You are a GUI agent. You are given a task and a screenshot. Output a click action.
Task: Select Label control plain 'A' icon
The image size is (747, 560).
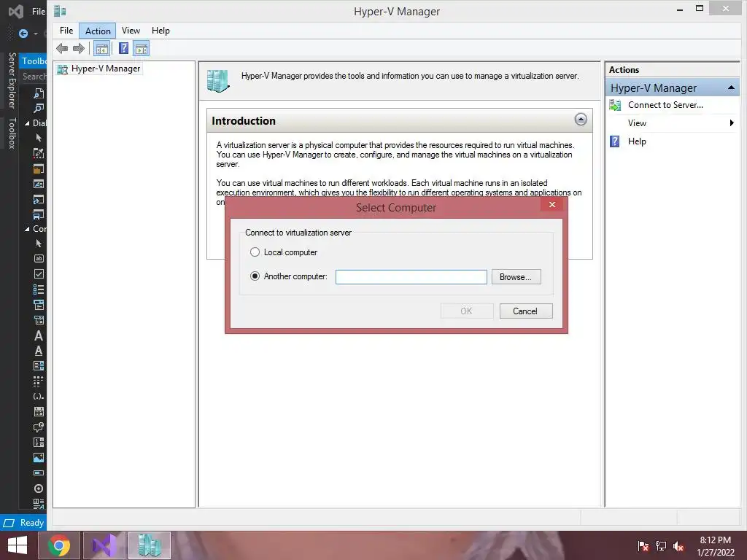tap(39, 335)
